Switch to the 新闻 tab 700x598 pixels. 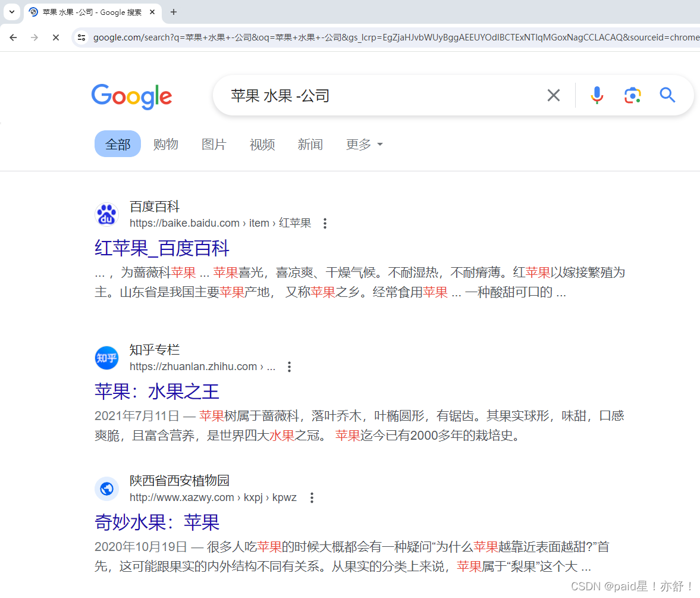(310, 144)
